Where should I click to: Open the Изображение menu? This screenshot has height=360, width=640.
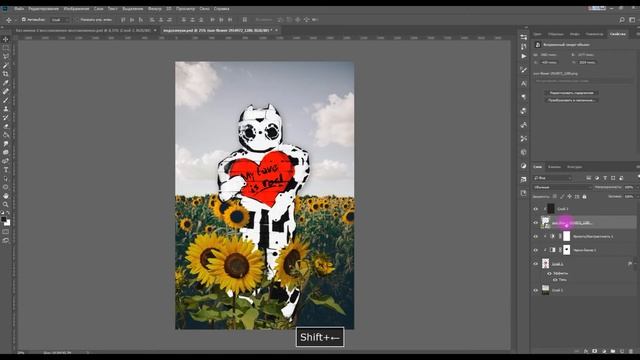(x=76, y=9)
